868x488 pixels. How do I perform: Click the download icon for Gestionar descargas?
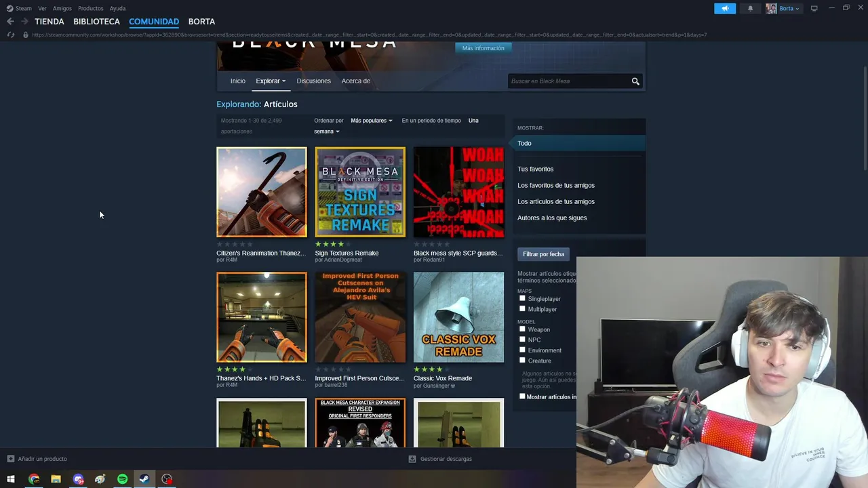coord(412,459)
